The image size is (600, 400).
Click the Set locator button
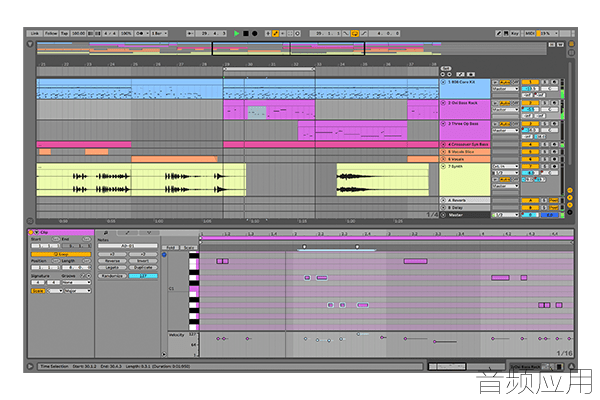click(x=446, y=69)
